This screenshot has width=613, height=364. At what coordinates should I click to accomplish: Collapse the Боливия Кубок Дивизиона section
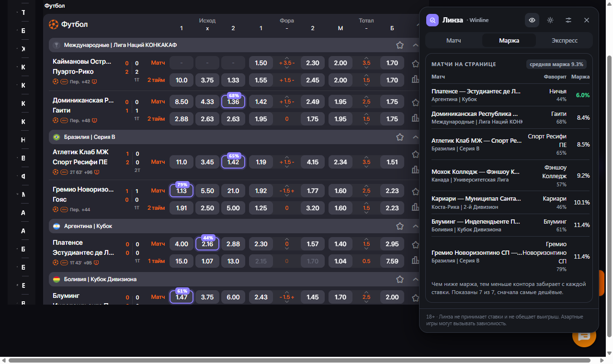pyautogui.click(x=415, y=279)
